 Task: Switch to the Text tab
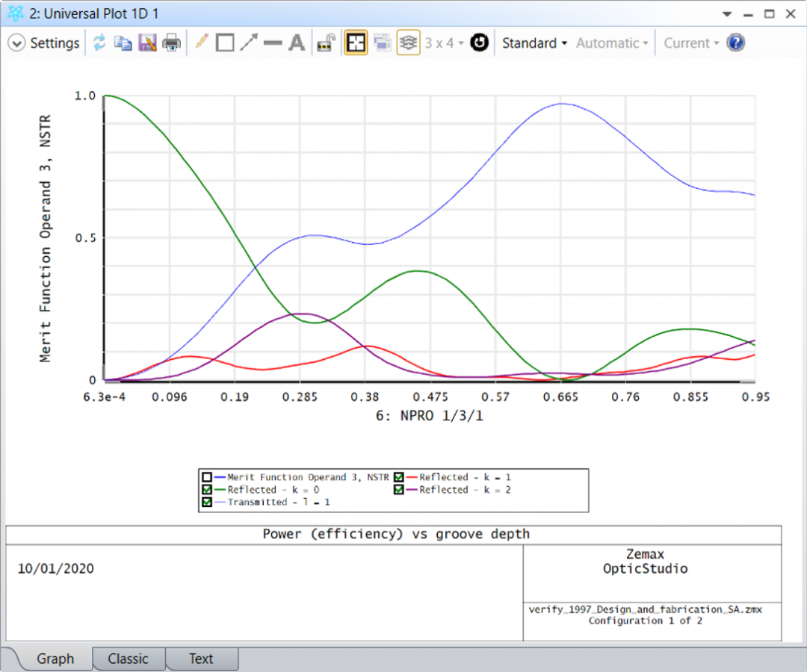pyautogui.click(x=200, y=659)
